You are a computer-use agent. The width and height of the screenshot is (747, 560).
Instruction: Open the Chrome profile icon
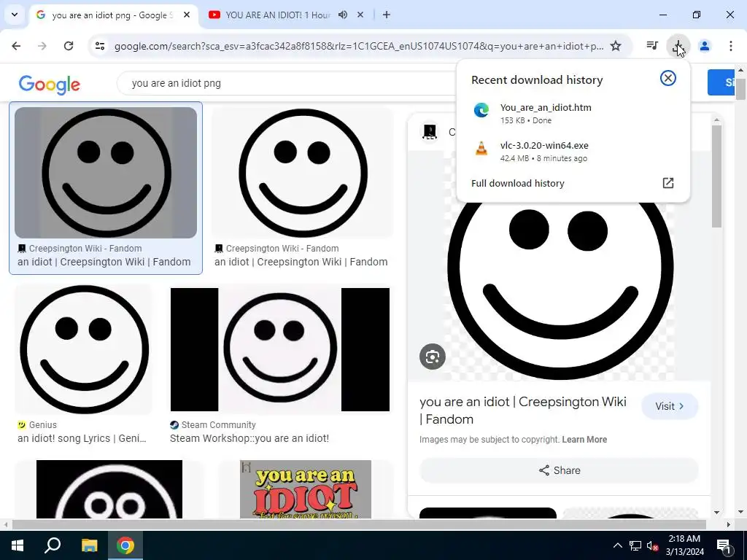tap(704, 46)
